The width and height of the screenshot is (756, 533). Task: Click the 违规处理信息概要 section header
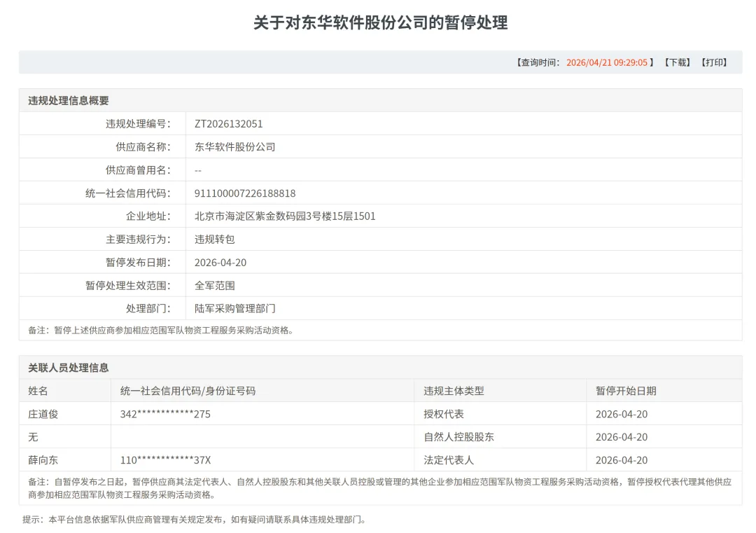click(x=69, y=101)
